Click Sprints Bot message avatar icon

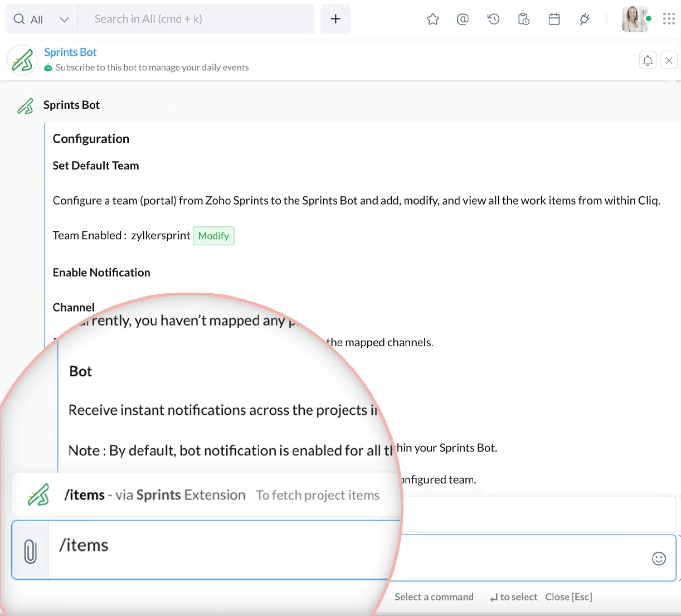click(25, 106)
